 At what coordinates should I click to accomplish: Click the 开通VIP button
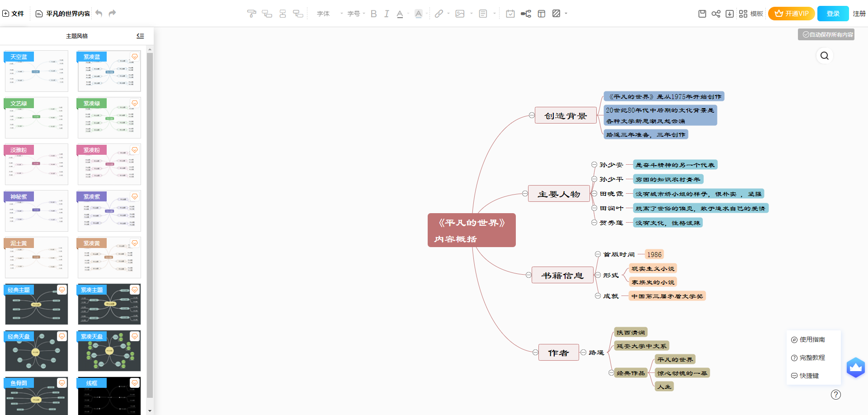pos(792,14)
